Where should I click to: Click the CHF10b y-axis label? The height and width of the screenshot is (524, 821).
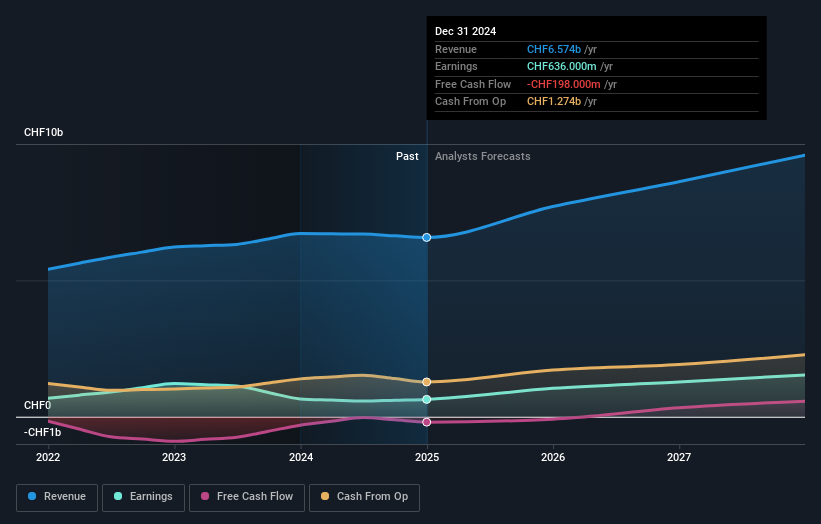[43, 132]
